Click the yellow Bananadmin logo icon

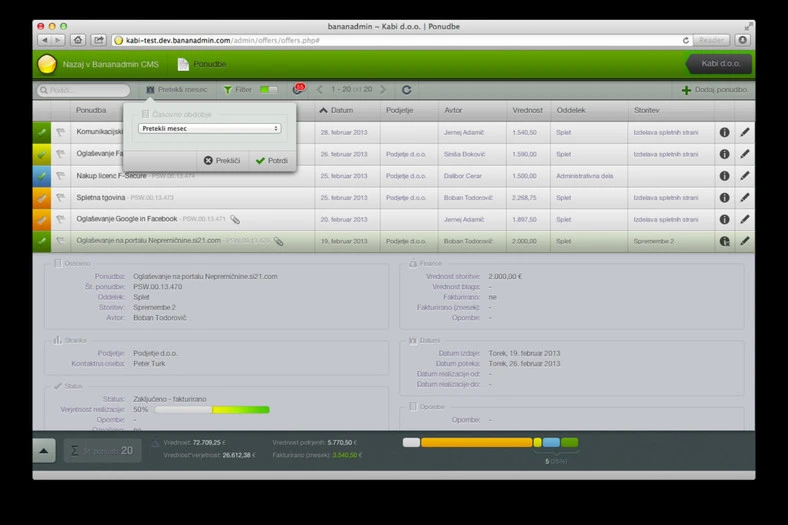click(46, 64)
